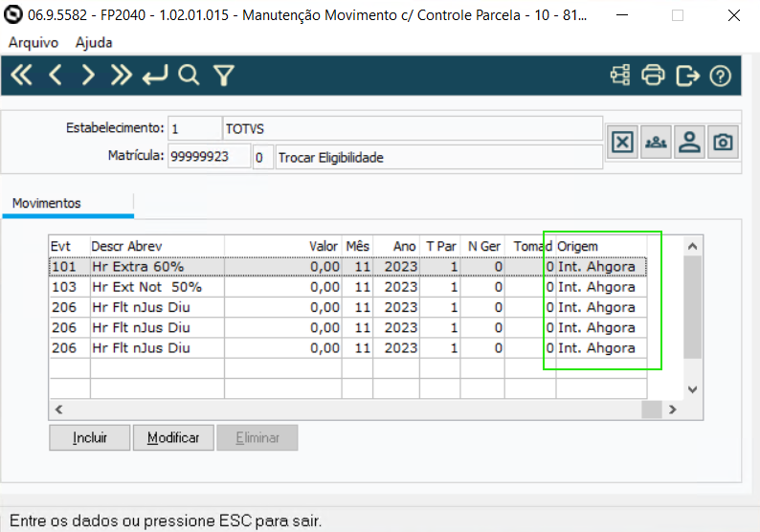The image size is (760, 532).
Task: Select row with event 101
Action: tap(347, 267)
